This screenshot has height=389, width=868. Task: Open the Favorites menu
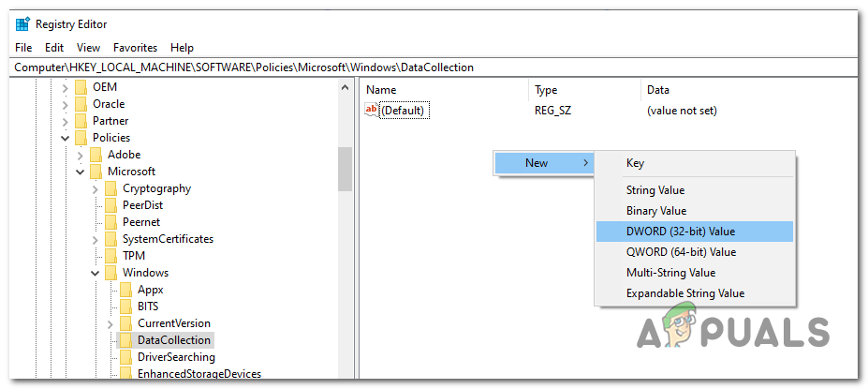coord(135,47)
